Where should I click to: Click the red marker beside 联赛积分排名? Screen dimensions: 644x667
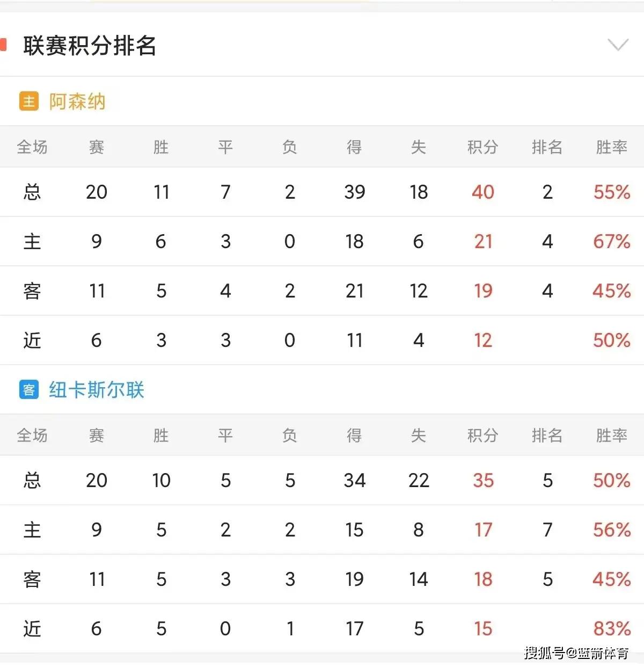click(3, 45)
